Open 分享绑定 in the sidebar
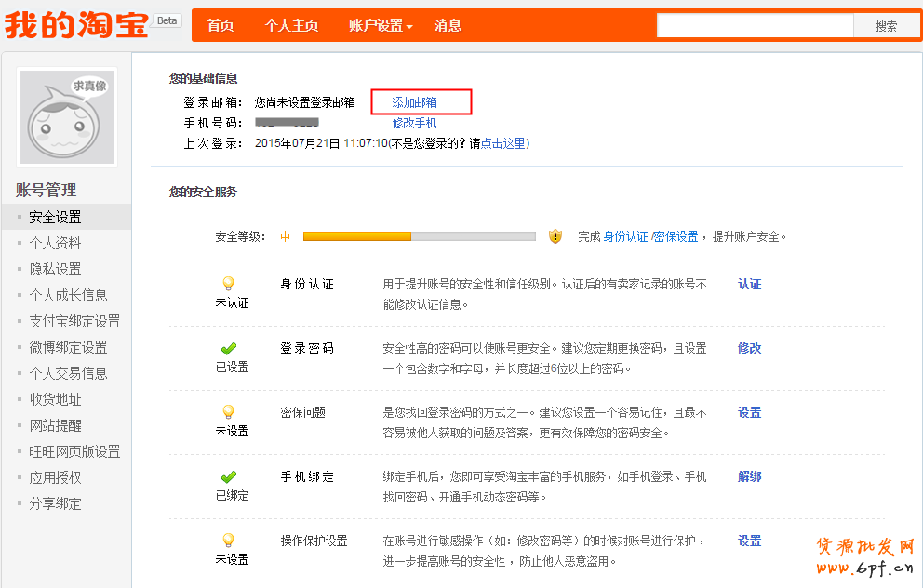This screenshot has width=923, height=588. (x=55, y=504)
